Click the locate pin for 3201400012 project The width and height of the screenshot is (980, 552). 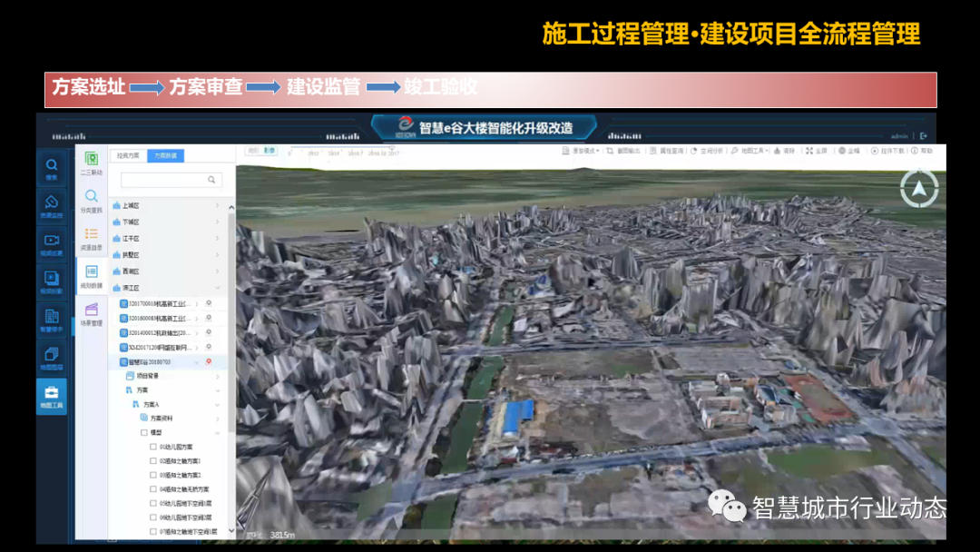point(209,332)
